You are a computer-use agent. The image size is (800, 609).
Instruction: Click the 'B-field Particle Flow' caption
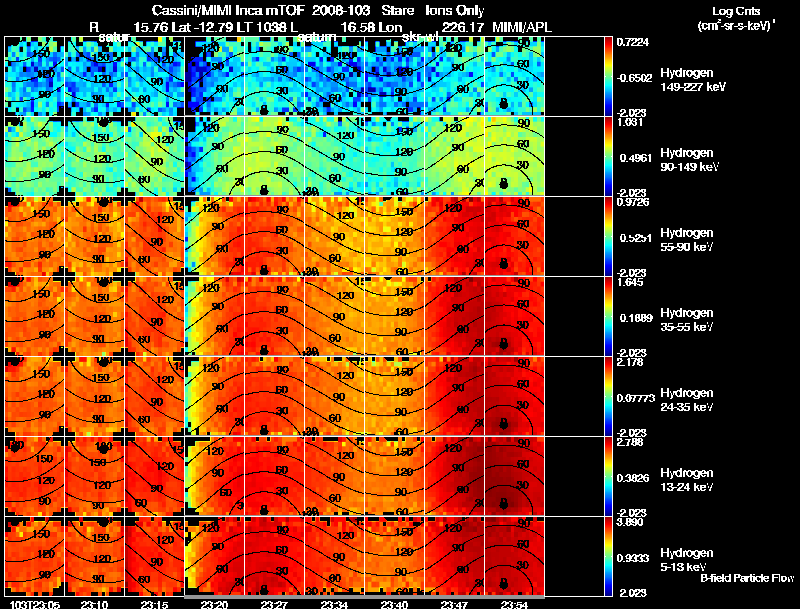click(x=747, y=578)
